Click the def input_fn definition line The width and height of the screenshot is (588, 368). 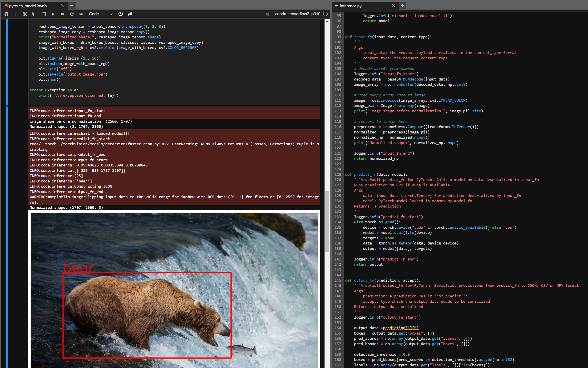click(x=388, y=37)
